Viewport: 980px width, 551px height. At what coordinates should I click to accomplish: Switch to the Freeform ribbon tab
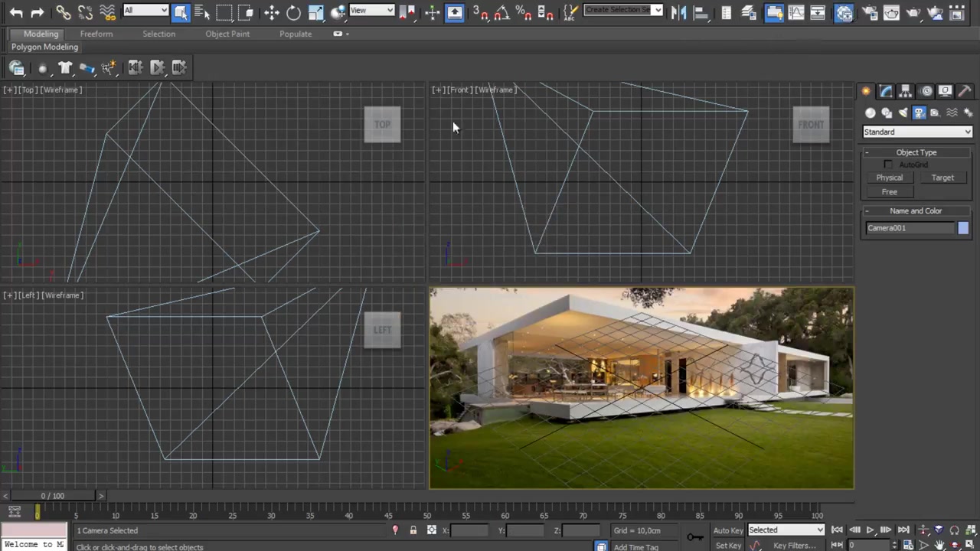[x=96, y=34]
